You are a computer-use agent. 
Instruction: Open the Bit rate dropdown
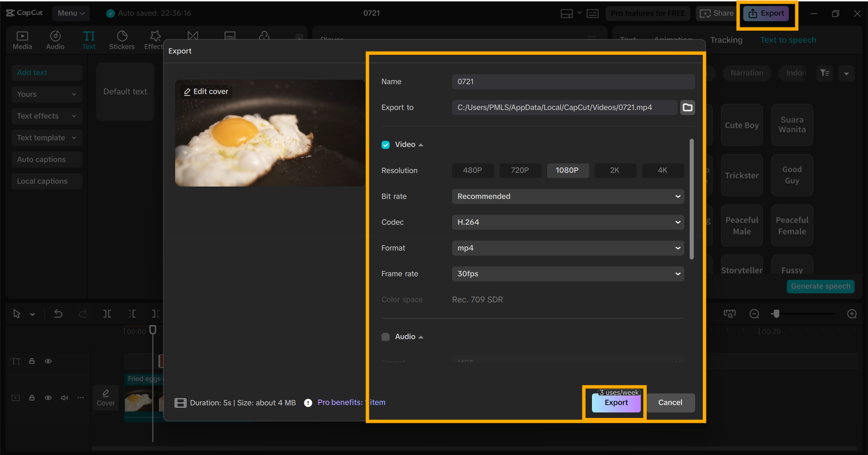[x=568, y=196]
